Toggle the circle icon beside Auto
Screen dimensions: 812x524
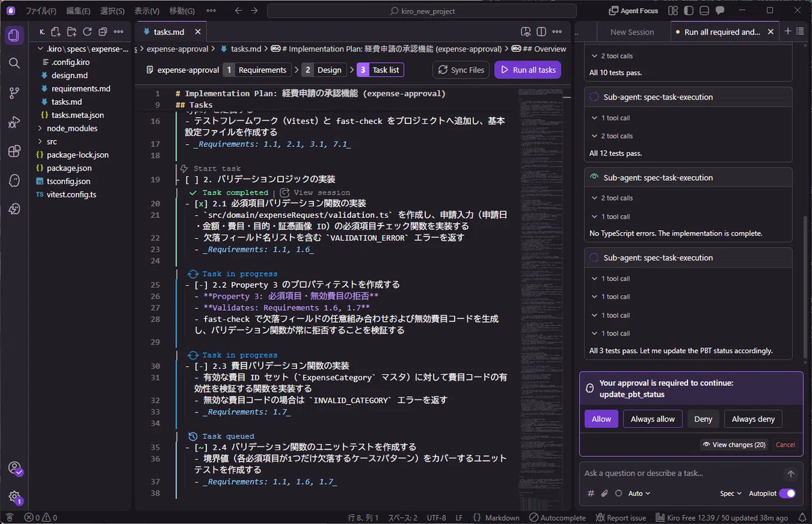tap(618, 494)
